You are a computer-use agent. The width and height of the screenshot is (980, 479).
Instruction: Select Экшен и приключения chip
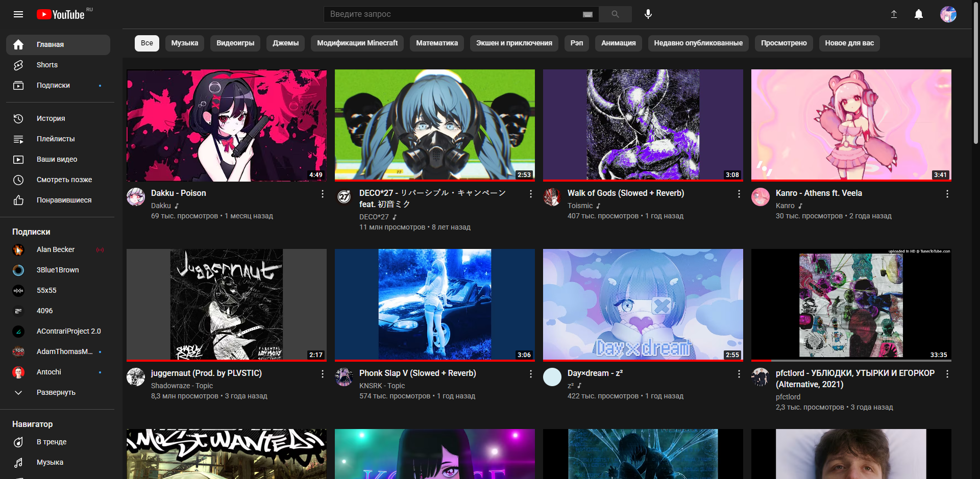tap(514, 43)
